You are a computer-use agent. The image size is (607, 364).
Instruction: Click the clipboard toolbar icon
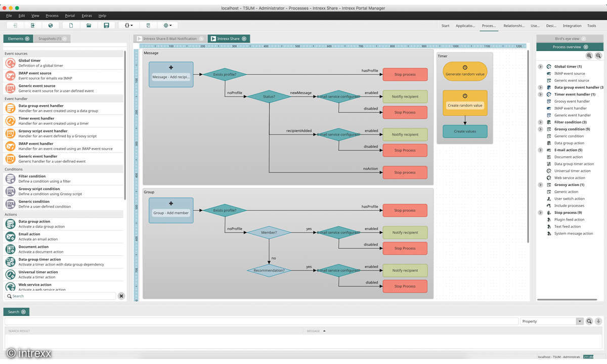(148, 25)
